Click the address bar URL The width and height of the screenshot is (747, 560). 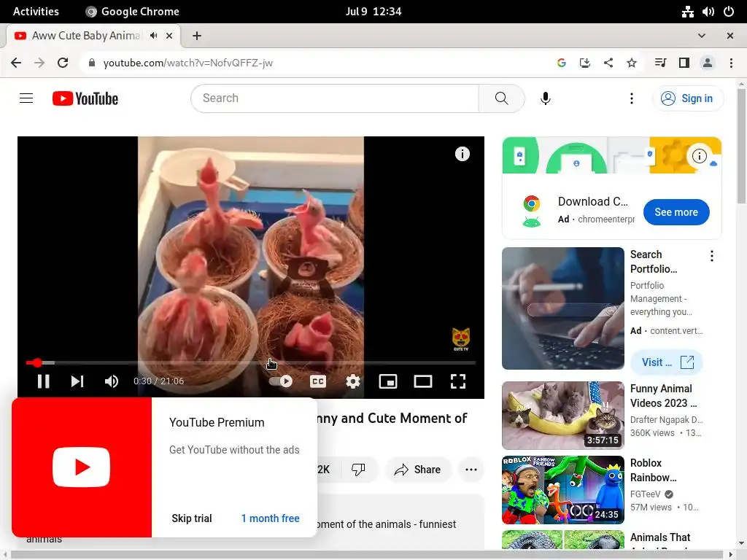point(187,63)
